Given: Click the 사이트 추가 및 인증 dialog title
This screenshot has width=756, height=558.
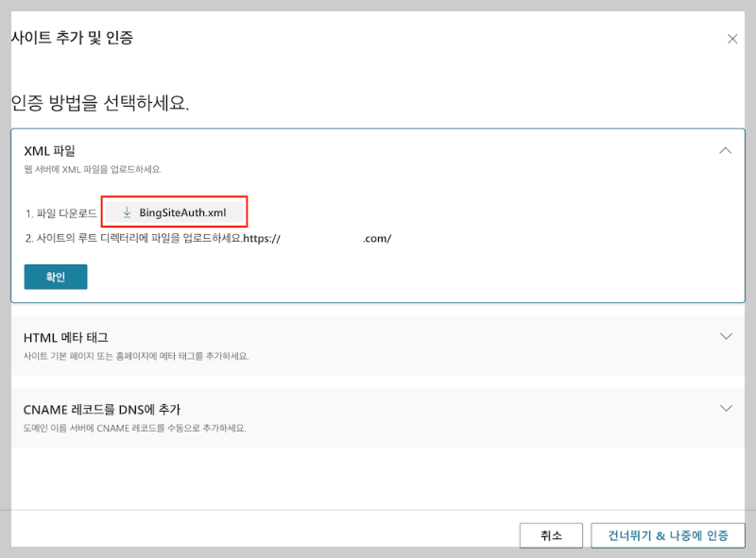Looking at the screenshot, I should pos(73,39).
